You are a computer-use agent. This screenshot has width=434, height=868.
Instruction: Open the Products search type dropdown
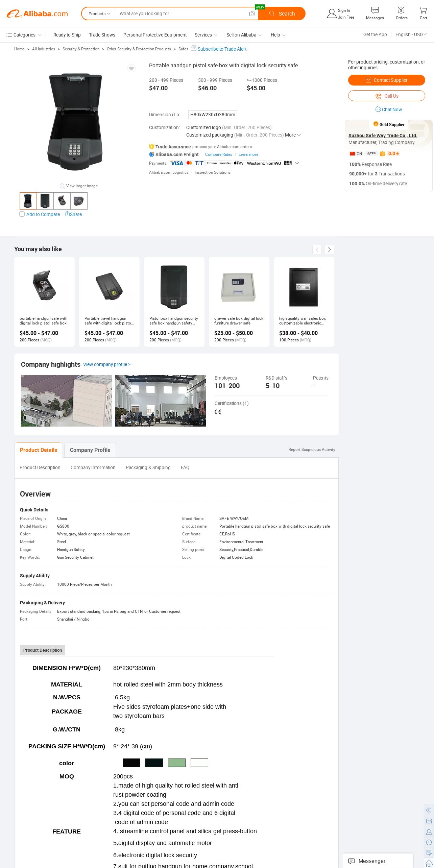(x=99, y=14)
